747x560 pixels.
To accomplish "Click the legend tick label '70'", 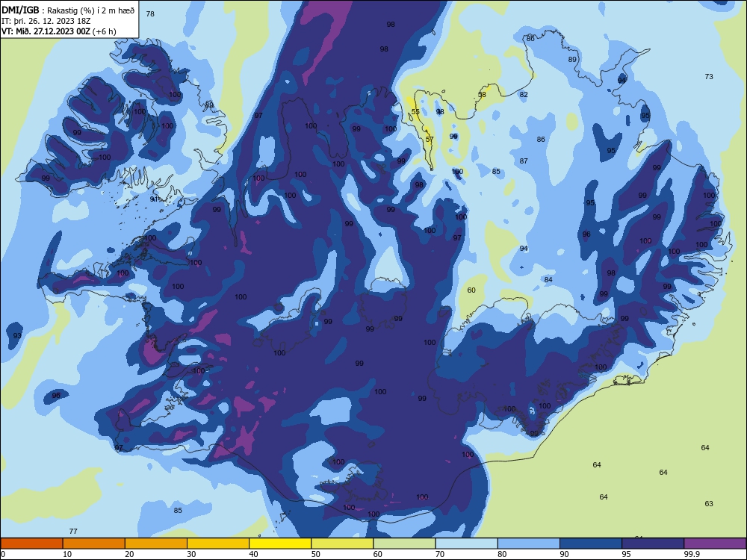I will point(440,554).
